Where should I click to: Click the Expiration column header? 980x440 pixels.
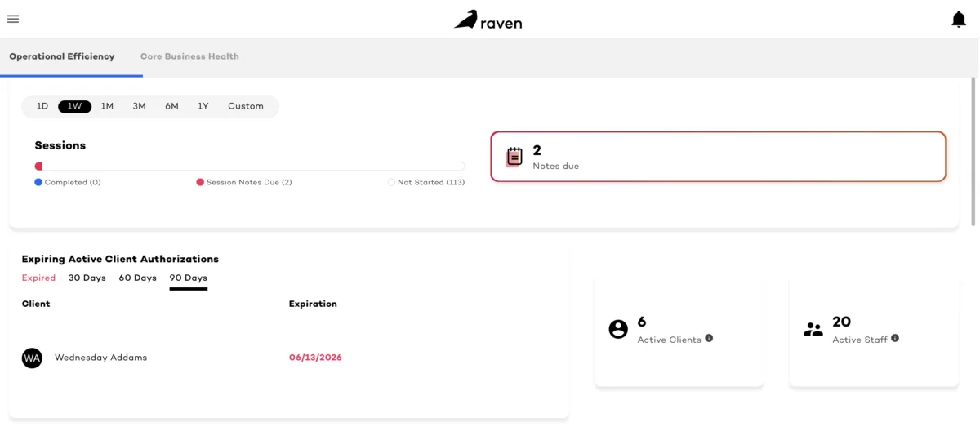point(313,304)
